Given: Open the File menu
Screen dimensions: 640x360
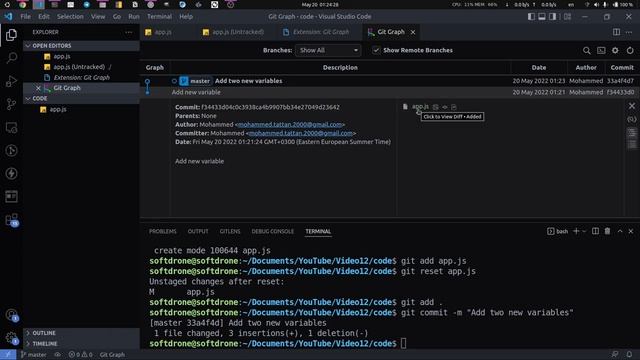Looking at the screenshot, I should tap(25, 17).
